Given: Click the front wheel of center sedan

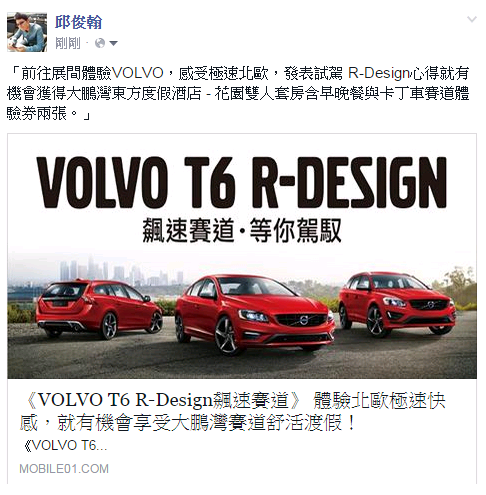Looking at the screenshot, I should coord(226,335).
